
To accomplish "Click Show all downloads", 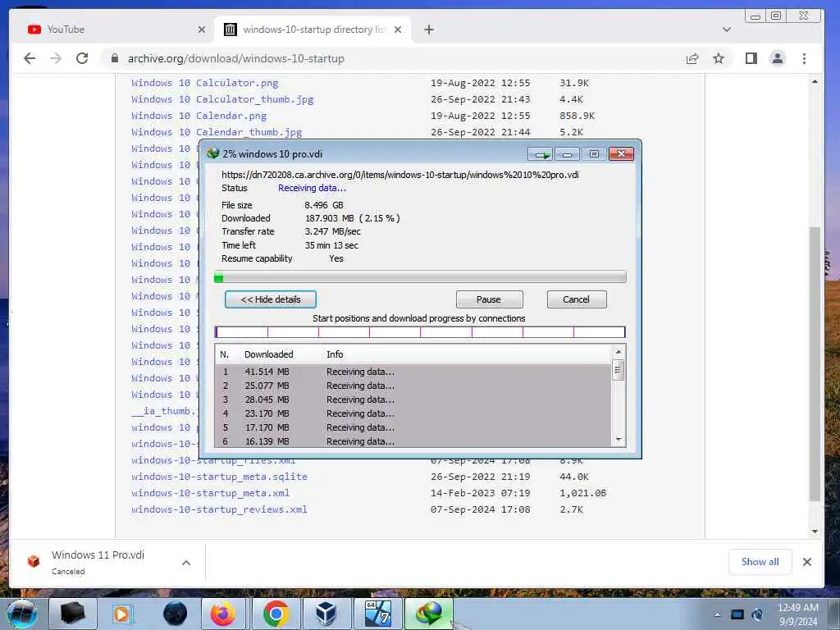I will (760, 562).
